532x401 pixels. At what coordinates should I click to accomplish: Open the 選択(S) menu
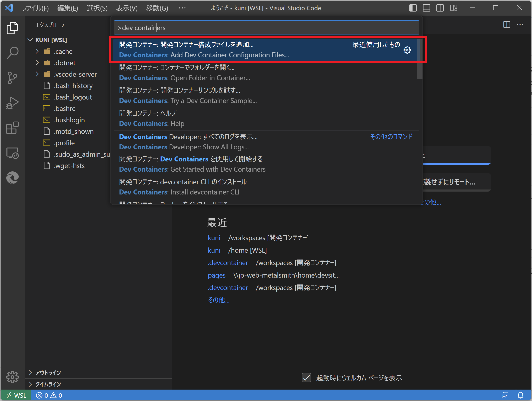point(97,8)
